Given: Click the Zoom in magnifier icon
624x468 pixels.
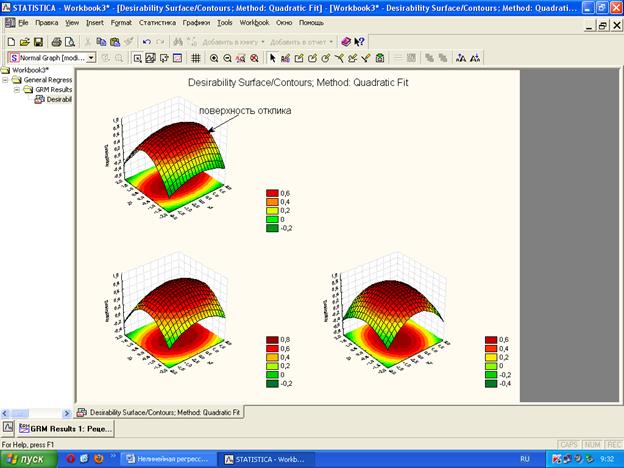Looking at the screenshot, I should click(x=213, y=58).
